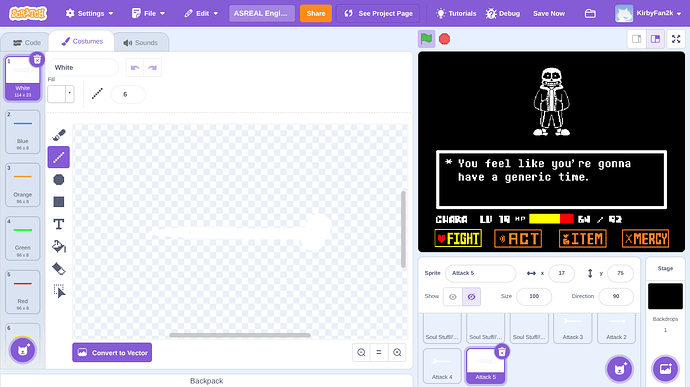Select the Text tool
The image size is (690, 387).
pyautogui.click(x=59, y=224)
